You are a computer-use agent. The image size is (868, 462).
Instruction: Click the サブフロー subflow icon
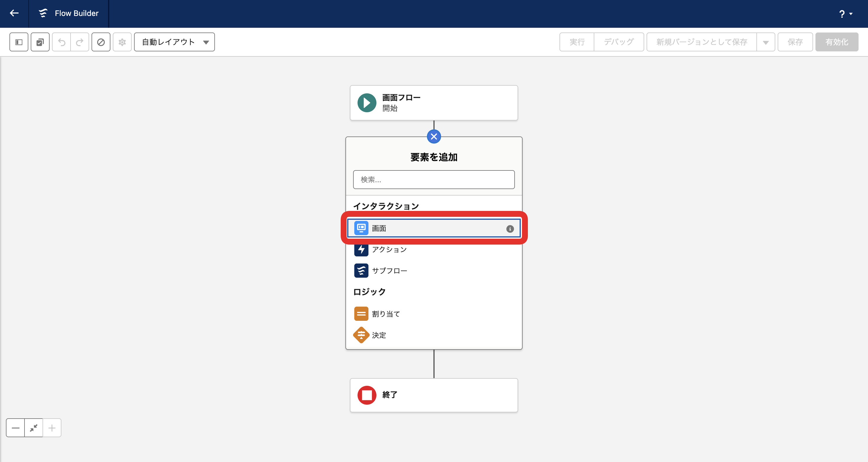[x=361, y=271]
